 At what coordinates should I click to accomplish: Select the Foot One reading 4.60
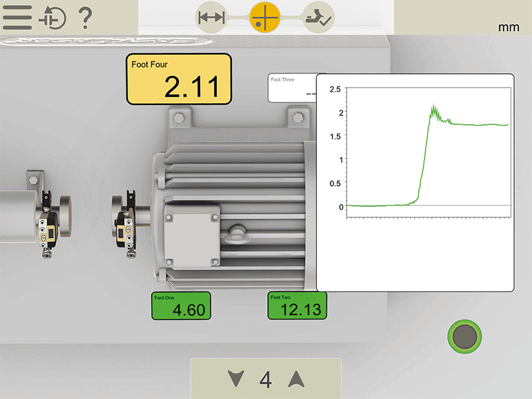point(181,305)
